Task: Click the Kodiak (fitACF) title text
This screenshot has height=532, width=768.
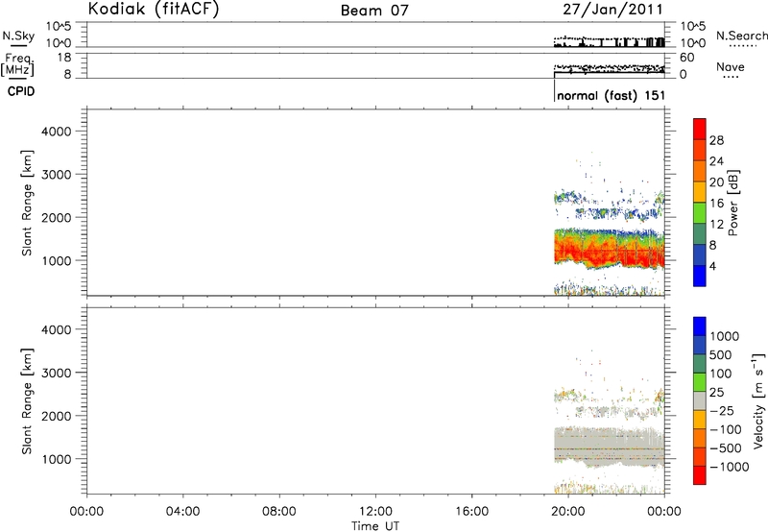Action: (154, 9)
